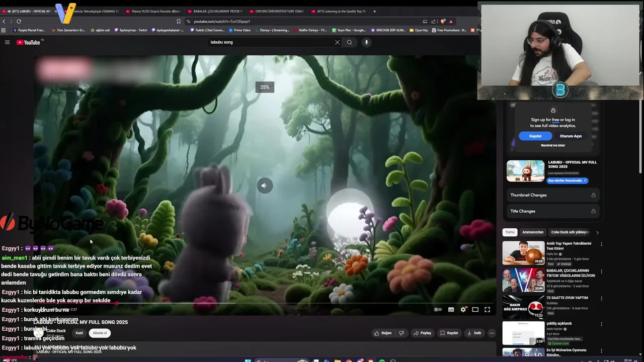Image resolution: width=644 pixels, height=362 pixels.
Task: Open '72 SAATTE OYUN YAPTIM' video title
Action: click(x=567, y=298)
